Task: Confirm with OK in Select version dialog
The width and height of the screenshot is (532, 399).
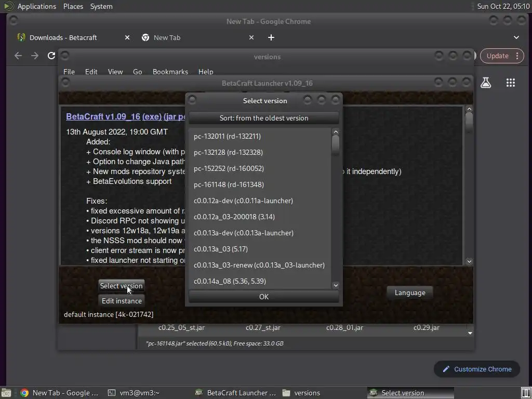Action: [263, 297]
